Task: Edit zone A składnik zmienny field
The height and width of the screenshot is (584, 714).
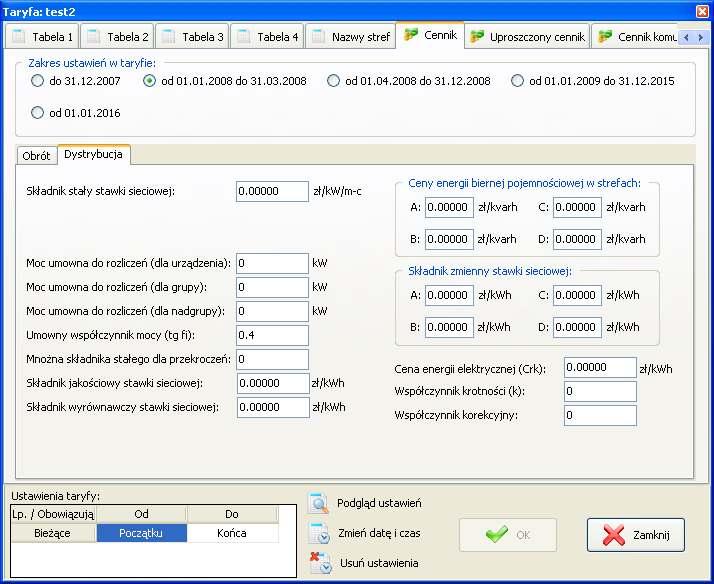Action: point(449,295)
